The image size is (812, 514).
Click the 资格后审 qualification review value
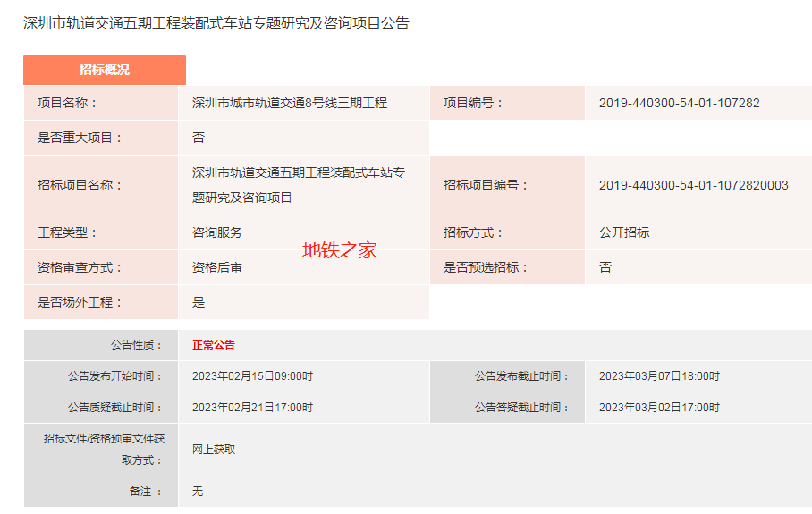coord(217,267)
